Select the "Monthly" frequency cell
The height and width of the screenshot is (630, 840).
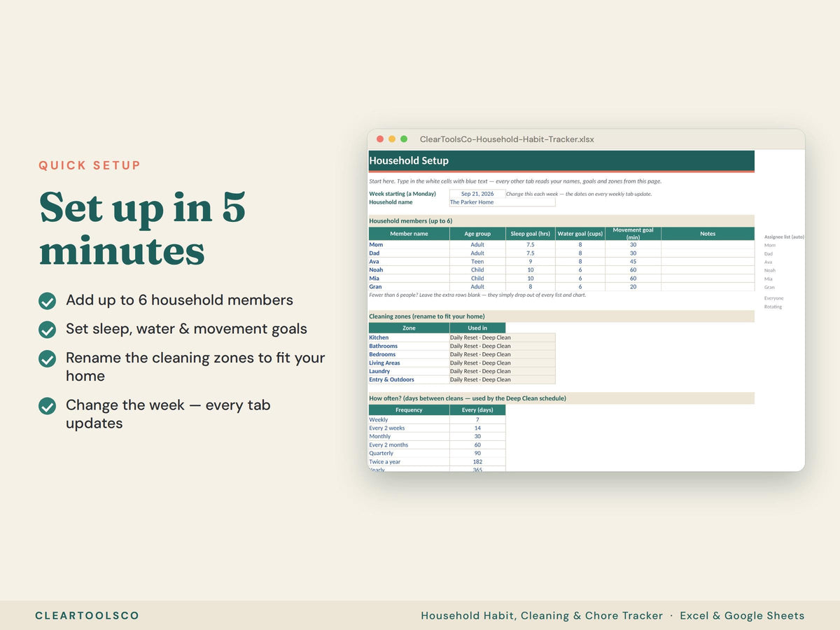coord(409,437)
